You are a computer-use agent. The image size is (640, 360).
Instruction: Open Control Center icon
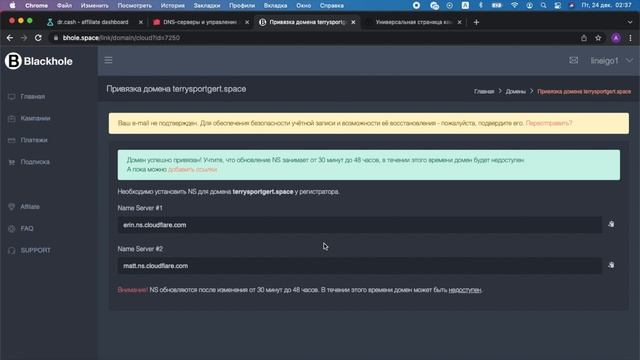(x=558, y=5)
